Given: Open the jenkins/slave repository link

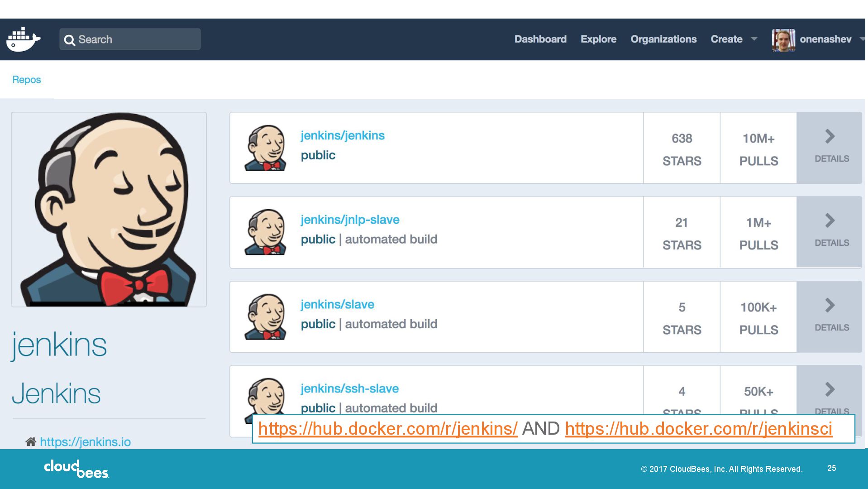Looking at the screenshot, I should pos(337,304).
